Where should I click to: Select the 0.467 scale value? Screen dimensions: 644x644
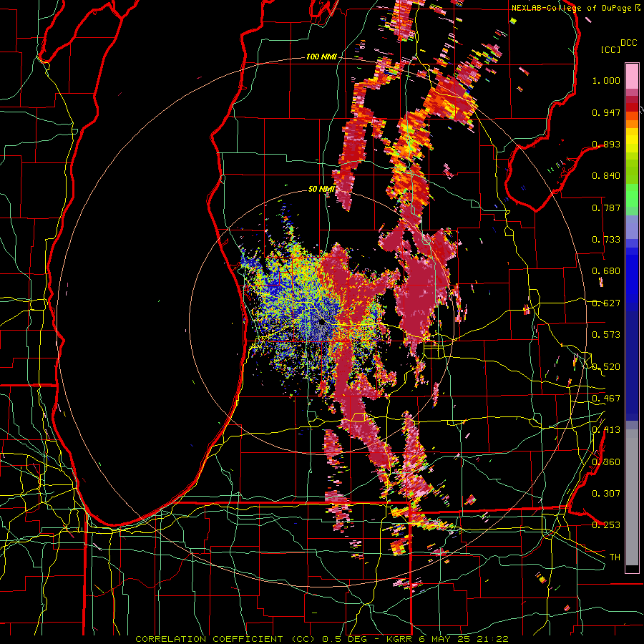click(606, 399)
